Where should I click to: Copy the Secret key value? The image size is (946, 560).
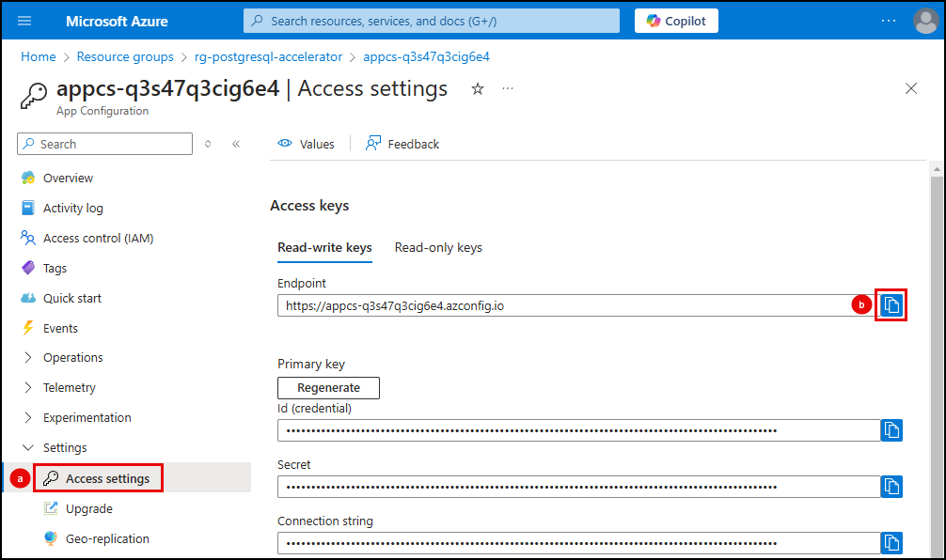(891, 487)
